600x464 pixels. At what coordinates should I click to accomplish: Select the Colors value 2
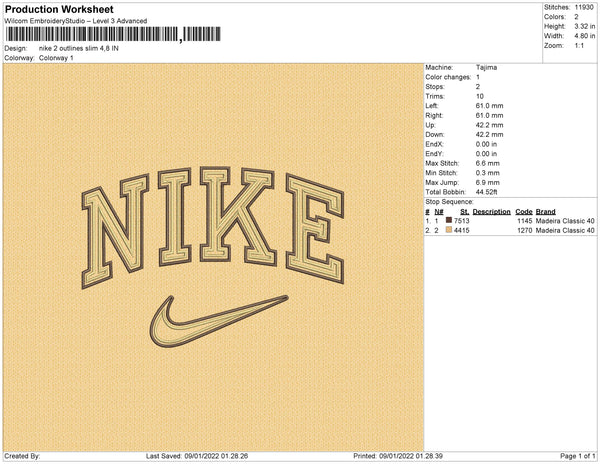[x=576, y=17]
